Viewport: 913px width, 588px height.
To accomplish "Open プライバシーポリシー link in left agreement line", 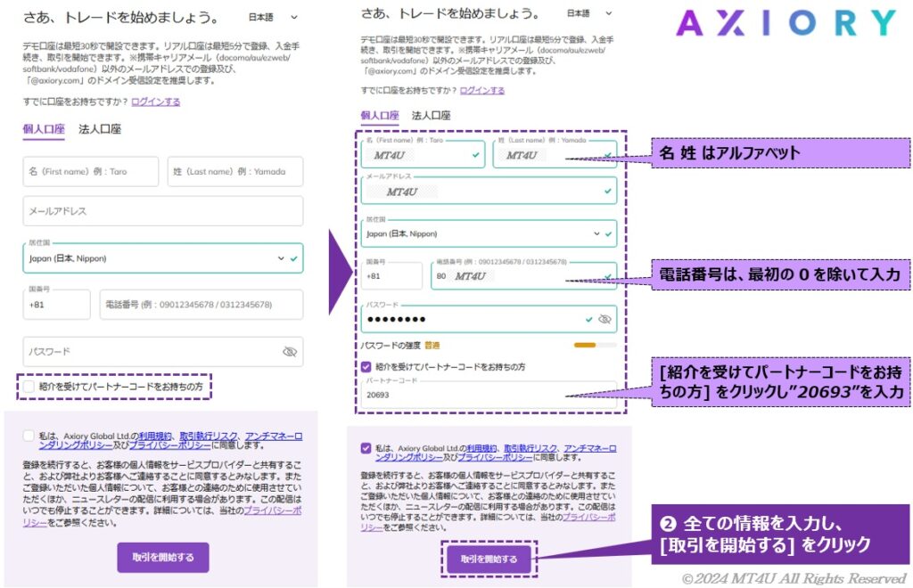I will [169, 445].
